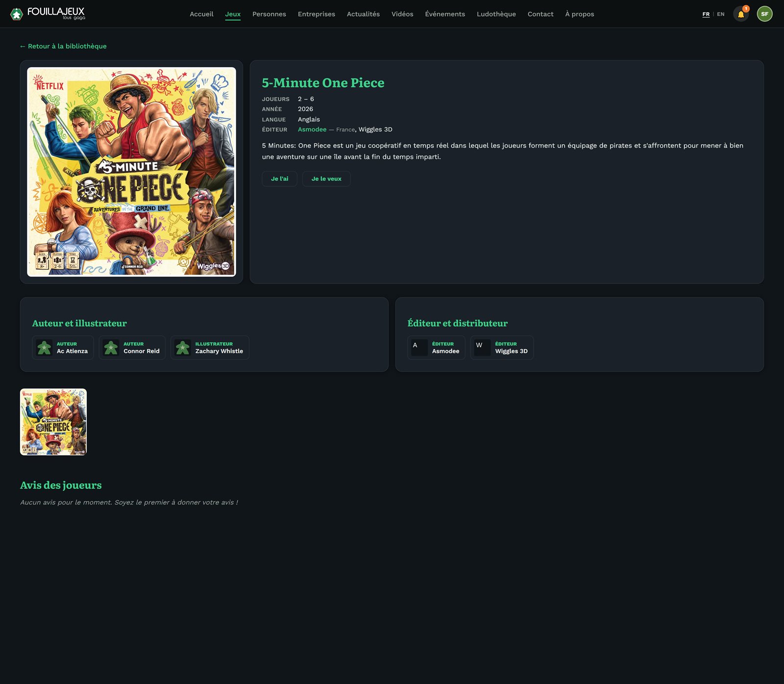Open the Jeux nav item
Image resolution: width=784 pixels, height=684 pixels.
coord(233,14)
